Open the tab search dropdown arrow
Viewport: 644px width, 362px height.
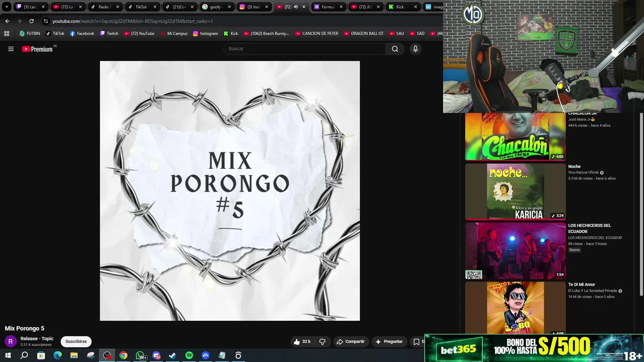7,7
